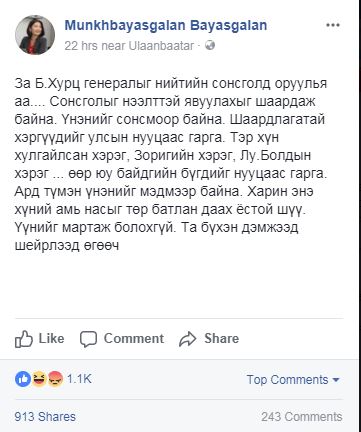Click the Top Comments dropdown arrow
The height and width of the screenshot is (432, 361).
pyautogui.click(x=336, y=380)
